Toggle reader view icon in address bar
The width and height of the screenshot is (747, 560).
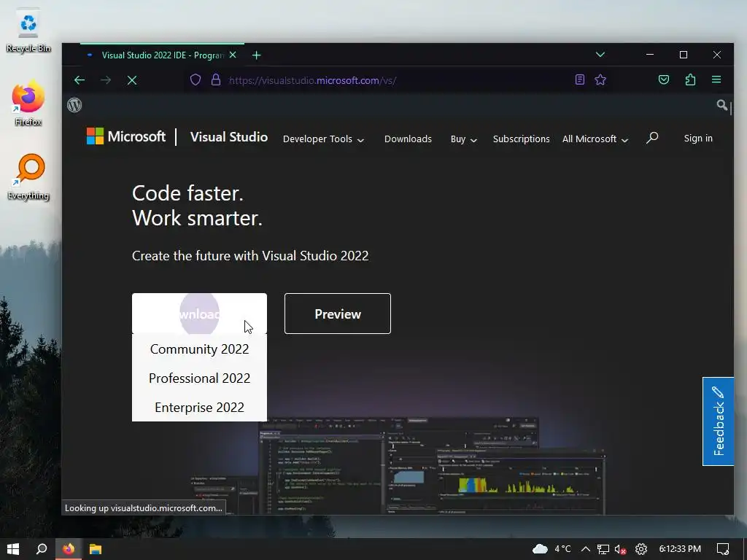(579, 79)
